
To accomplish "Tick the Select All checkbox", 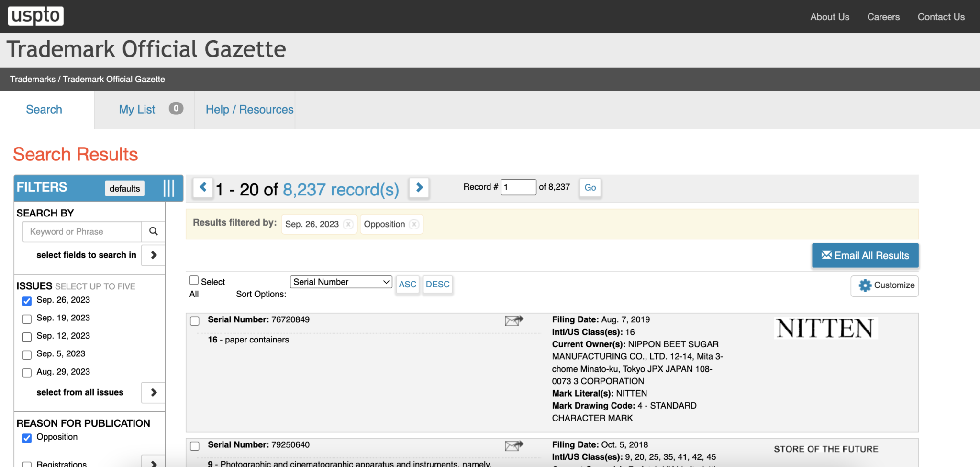I will coord(194,280).
